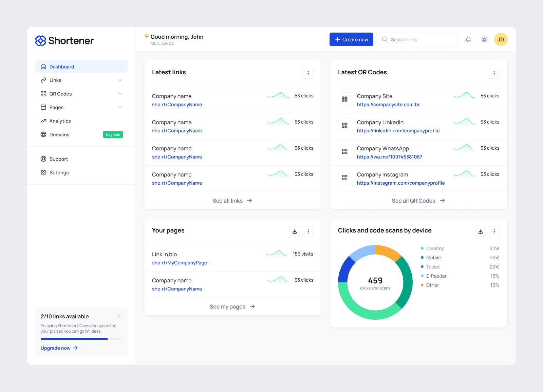543x392 pixels.
Task: Click the Create new button
Action: click(x=351, y=39)
